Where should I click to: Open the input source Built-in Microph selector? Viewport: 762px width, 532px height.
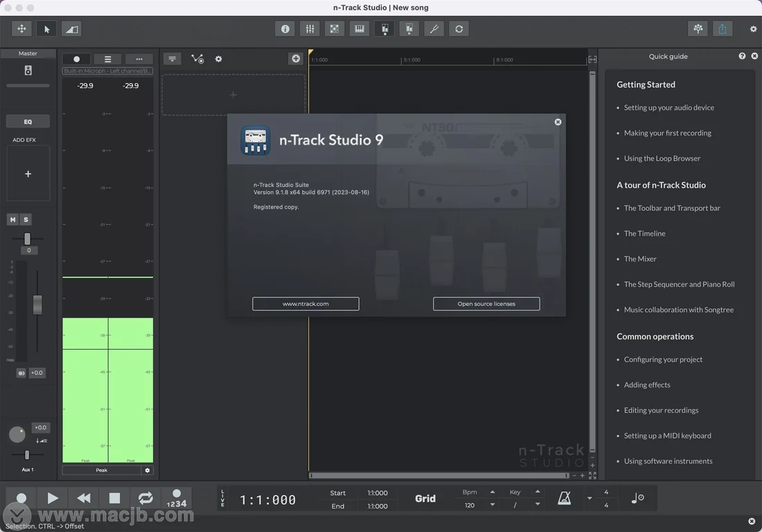click(107, 71)
